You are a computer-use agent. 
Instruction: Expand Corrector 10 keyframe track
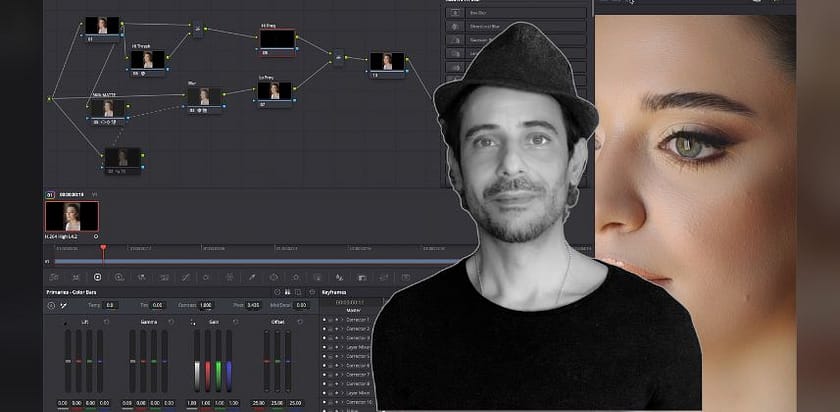click(342, 402)
